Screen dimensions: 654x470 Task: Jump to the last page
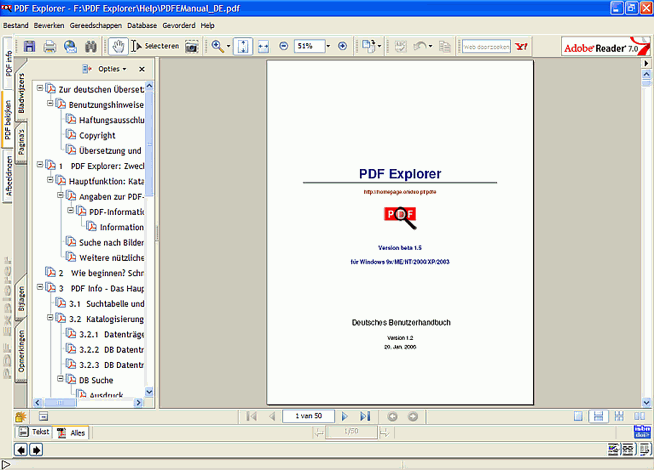(x=365, y=415)
